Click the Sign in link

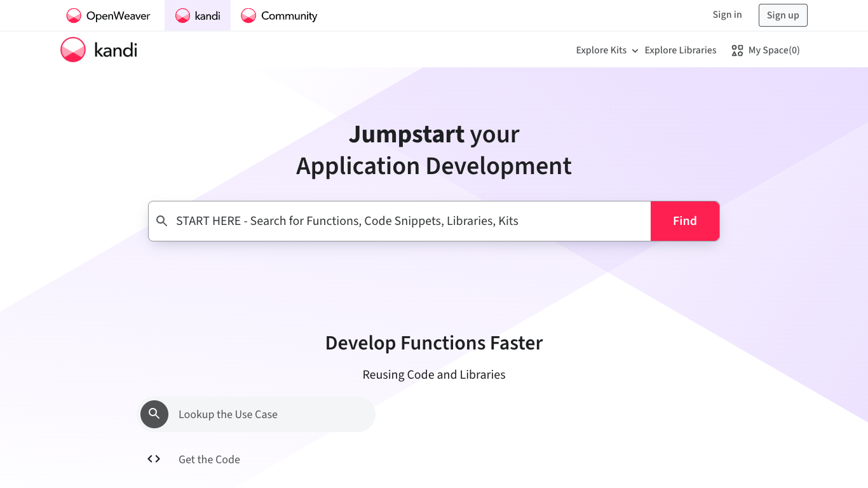point(727,15)
